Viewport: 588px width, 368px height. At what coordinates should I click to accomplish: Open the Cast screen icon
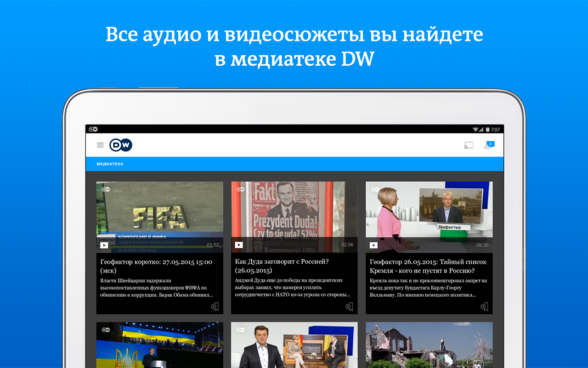coord(469,146)
